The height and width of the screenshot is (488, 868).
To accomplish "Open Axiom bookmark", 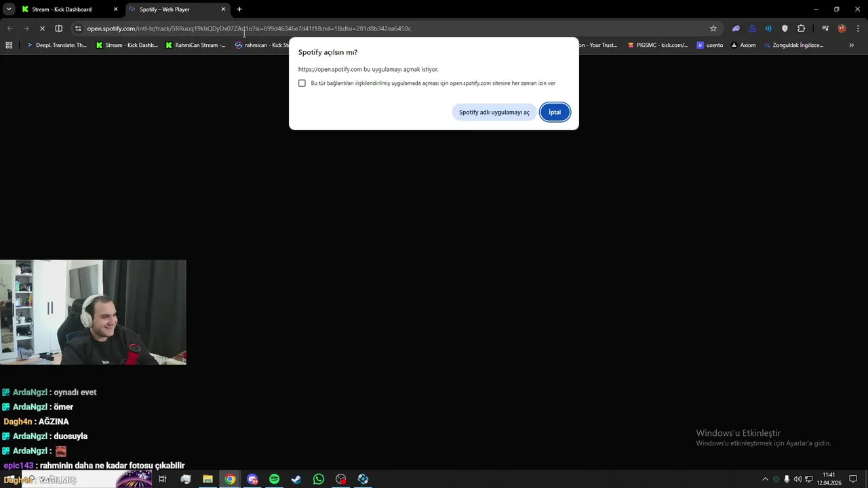I will (743, 45).
